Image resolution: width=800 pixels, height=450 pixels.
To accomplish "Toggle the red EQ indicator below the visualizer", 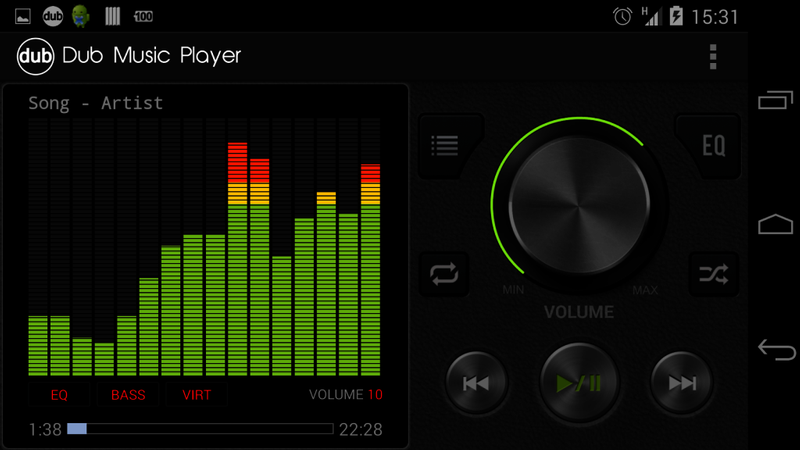I will tap(59, 394).
